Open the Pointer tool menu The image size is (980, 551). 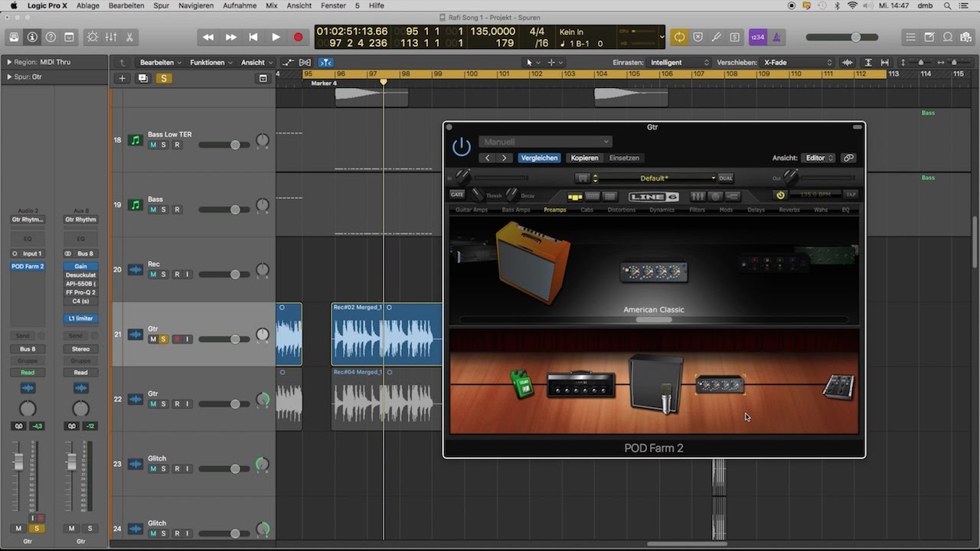(x=532, y=63)
